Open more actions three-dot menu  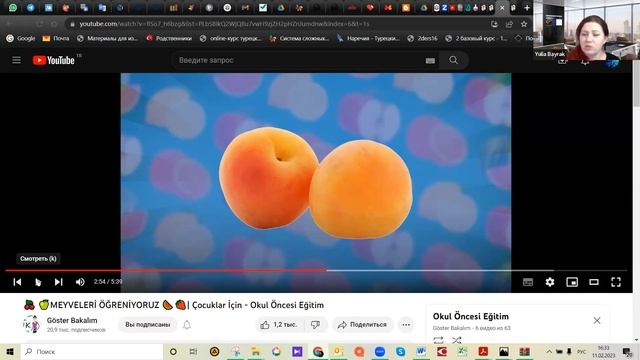coord(406,324)
